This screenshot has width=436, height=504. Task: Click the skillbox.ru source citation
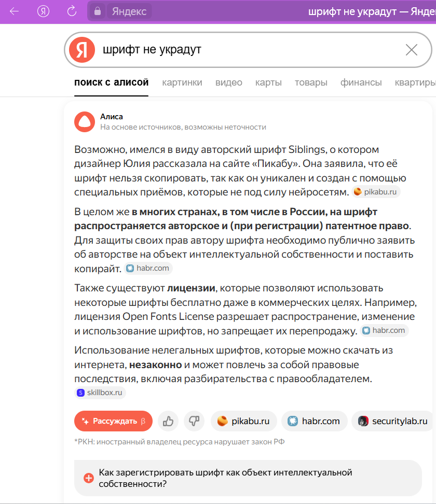tap(100, 393)
